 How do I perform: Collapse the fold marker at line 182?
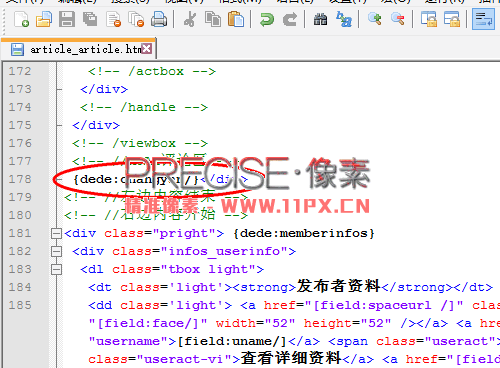click(x=56, y=251)
